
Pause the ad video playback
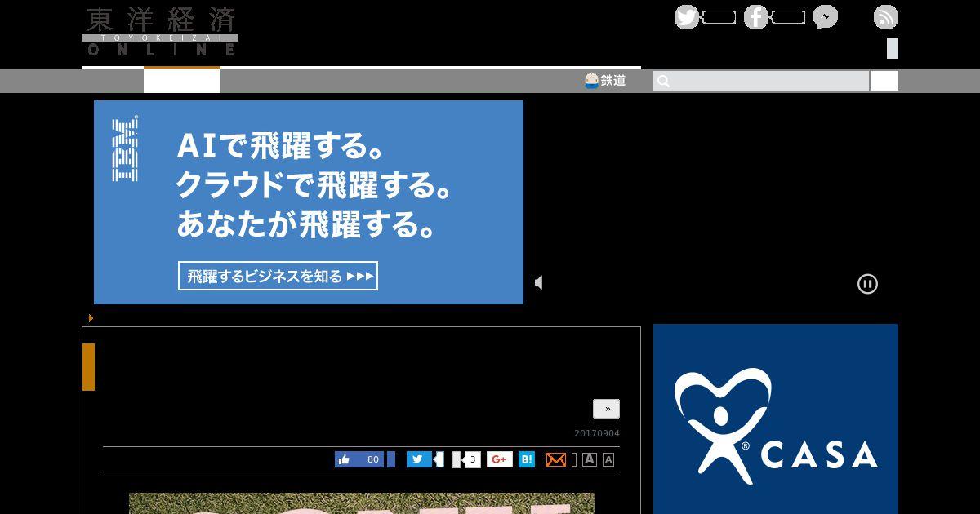pos(867,284)
